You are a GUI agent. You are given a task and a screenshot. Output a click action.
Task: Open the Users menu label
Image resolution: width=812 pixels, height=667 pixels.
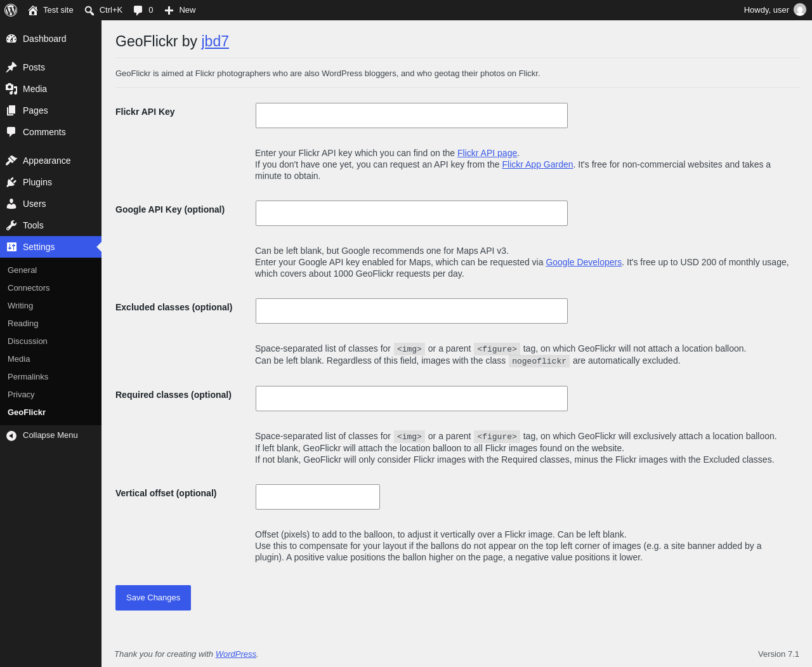(x=34, y=204)
